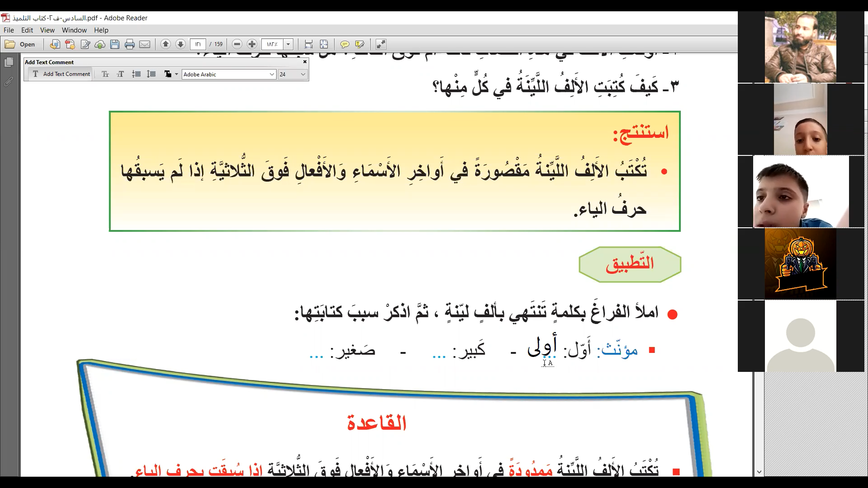Viewport: 868px width, 488px height.
Task: Click the page number input field
Action: point(198,44)
